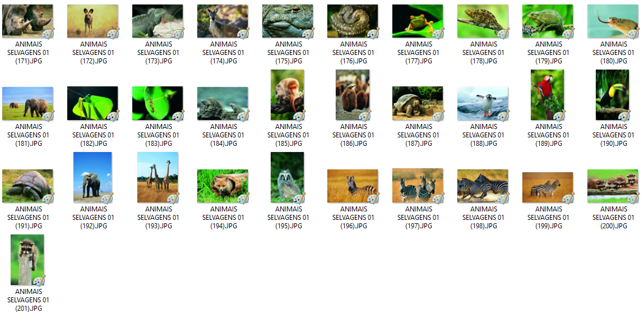Viewport: 644px width, 313px height.
Task: Select the kangaroo photo (174).JPG
Action: coord(223,21)
